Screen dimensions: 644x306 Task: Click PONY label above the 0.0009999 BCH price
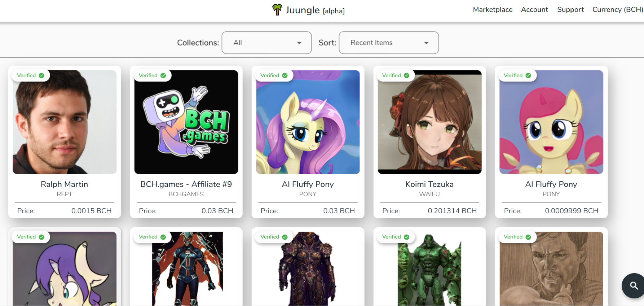click(x=551, y=194)
